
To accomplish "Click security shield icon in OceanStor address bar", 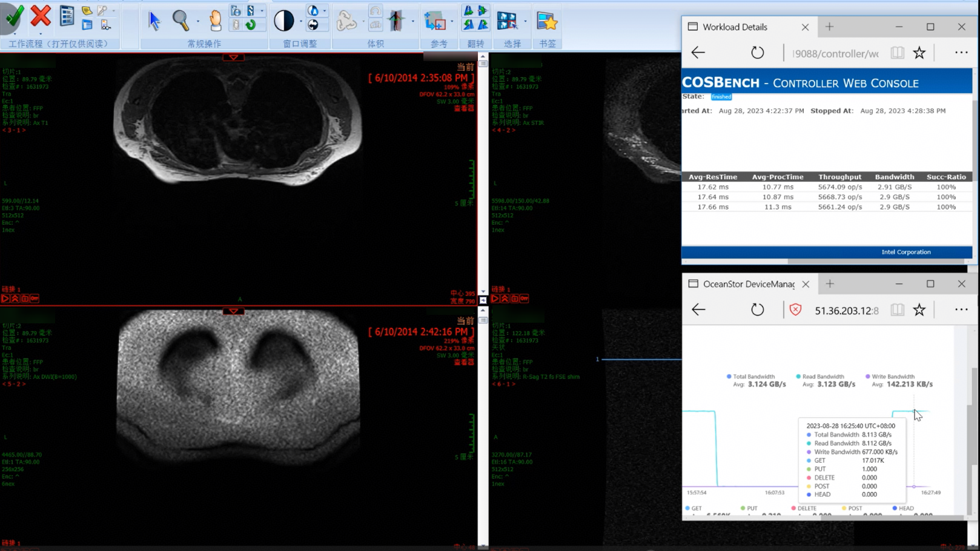I will [x=795, y=310].
